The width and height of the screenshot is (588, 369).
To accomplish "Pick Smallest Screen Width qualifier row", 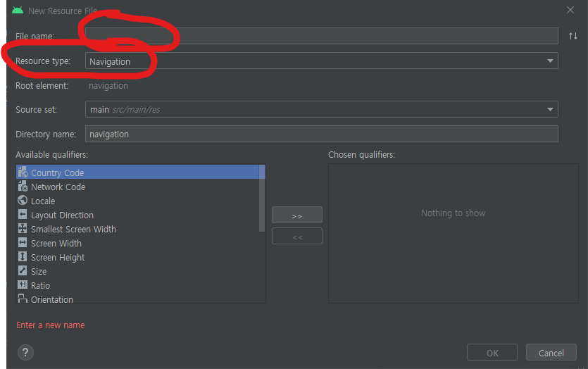I will (138, 229).
